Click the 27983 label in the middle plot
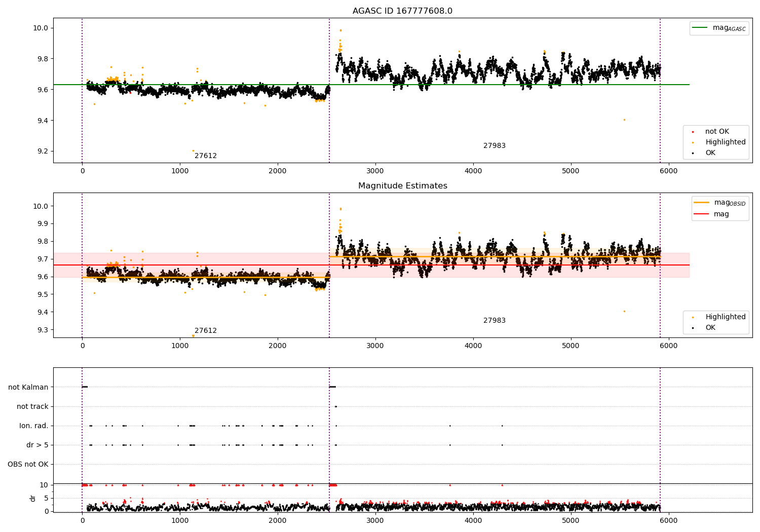This screenshot has width=760, height=532. (x=495, y=321)
